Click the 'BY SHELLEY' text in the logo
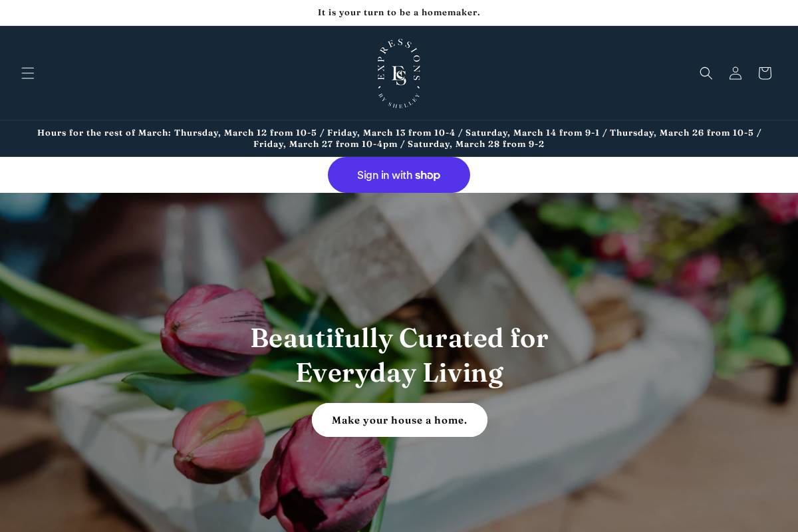The height and width of the screenshot is (532, 798). click(399, 102)
